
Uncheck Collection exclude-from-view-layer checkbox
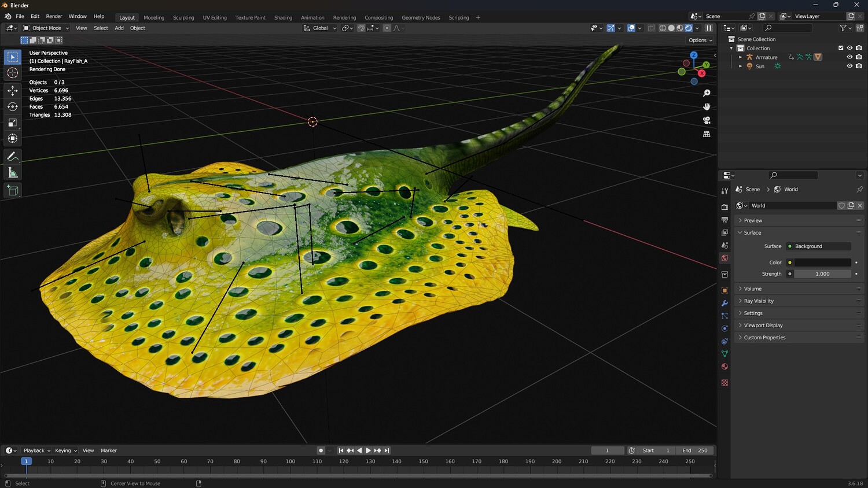pyautogui.click(x=841, y=48)
